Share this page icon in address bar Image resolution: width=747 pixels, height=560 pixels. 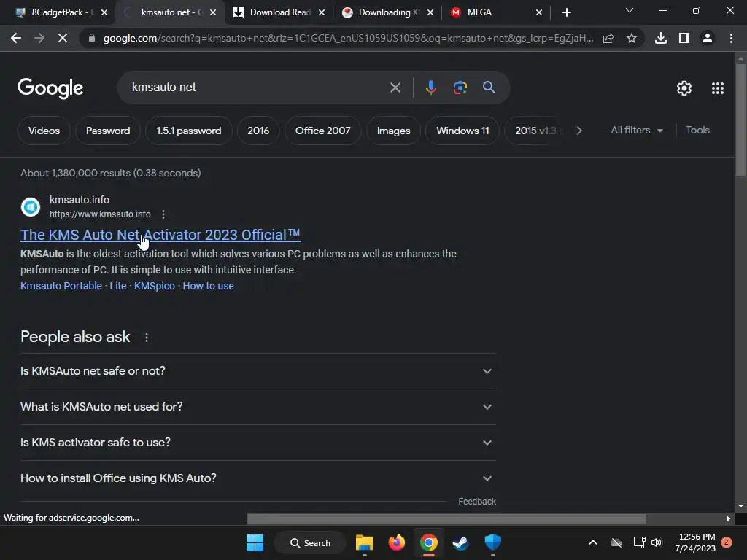(x=608, y=38)
